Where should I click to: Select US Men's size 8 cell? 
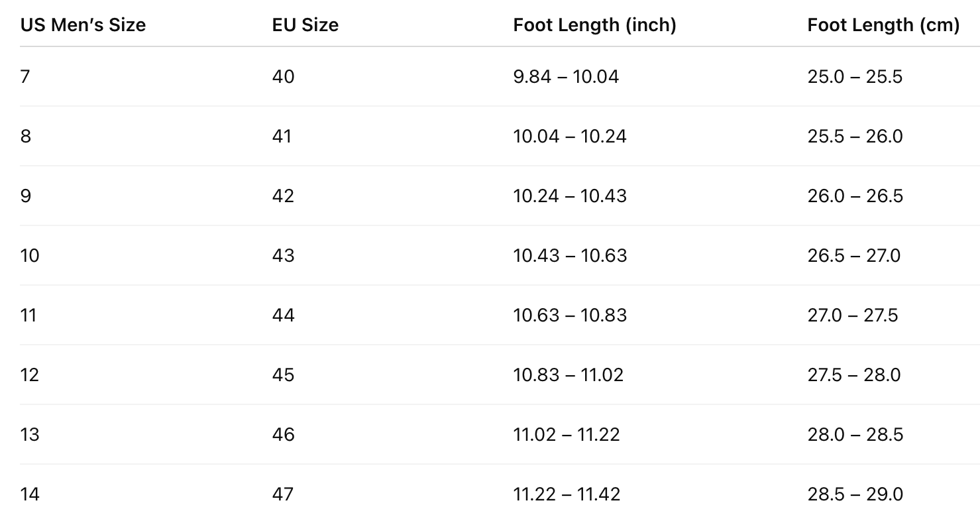pyautogui.click(x=25, y=137)
